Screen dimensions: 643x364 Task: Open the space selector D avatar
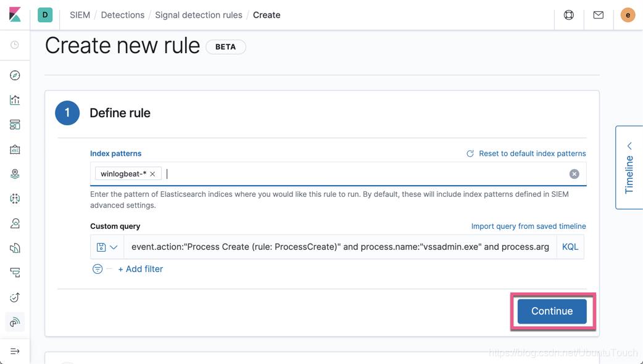pyautogui.click(x=45, y=15)
